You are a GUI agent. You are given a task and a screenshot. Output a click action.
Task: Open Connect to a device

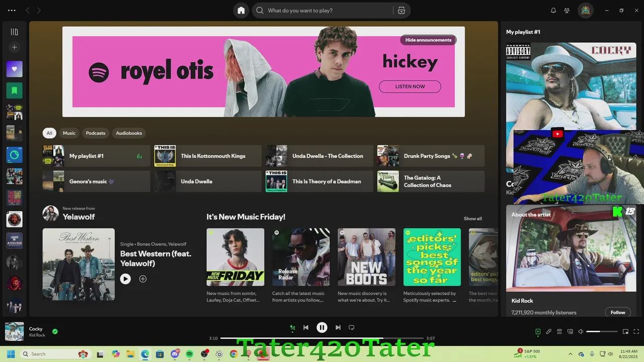570,332
